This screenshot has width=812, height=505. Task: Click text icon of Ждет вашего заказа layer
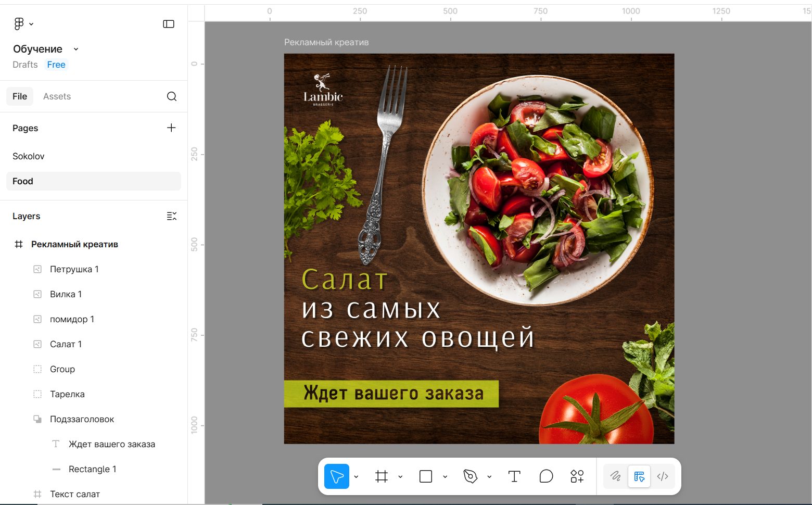[x=56, y=444]
